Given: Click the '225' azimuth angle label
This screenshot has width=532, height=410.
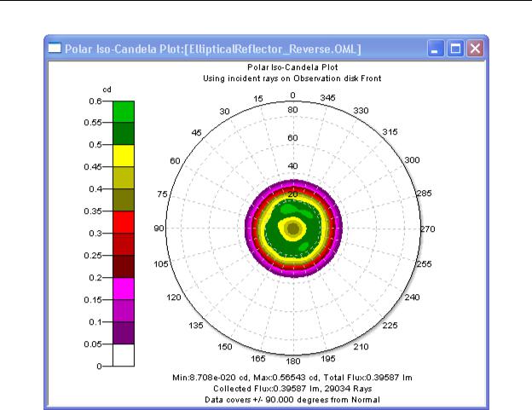Looking at the screenshot, I should (x=390, y=326).
